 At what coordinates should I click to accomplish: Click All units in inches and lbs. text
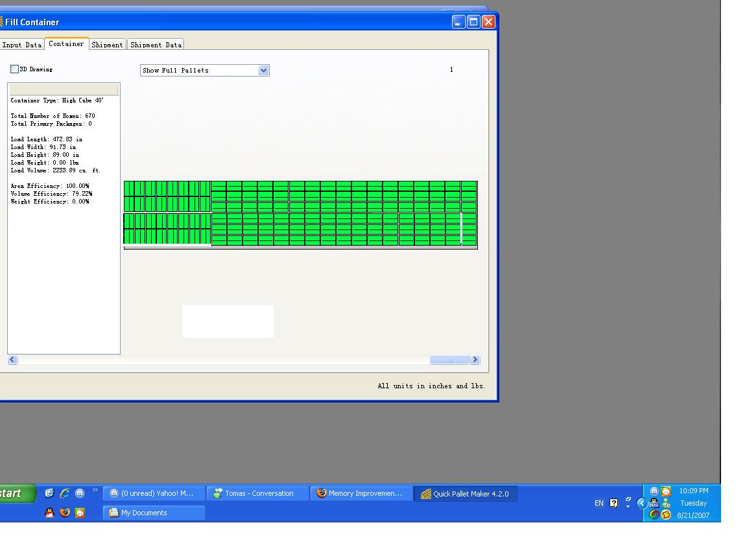(x=431, y=386)
